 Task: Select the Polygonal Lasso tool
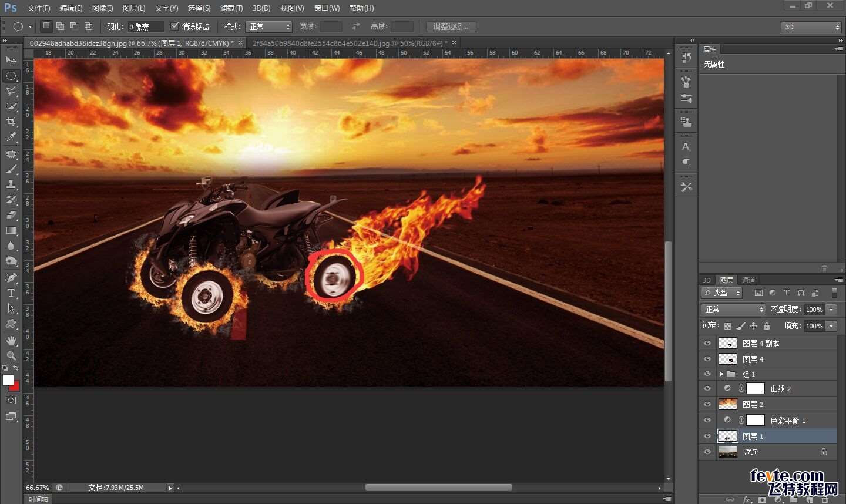coord(11,91)
